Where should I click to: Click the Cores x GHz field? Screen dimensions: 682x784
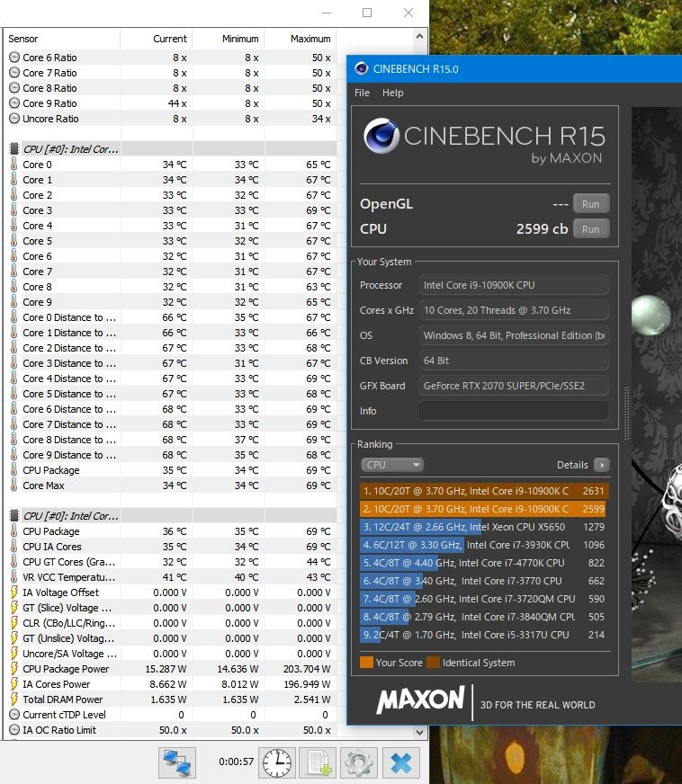point(514,310)
